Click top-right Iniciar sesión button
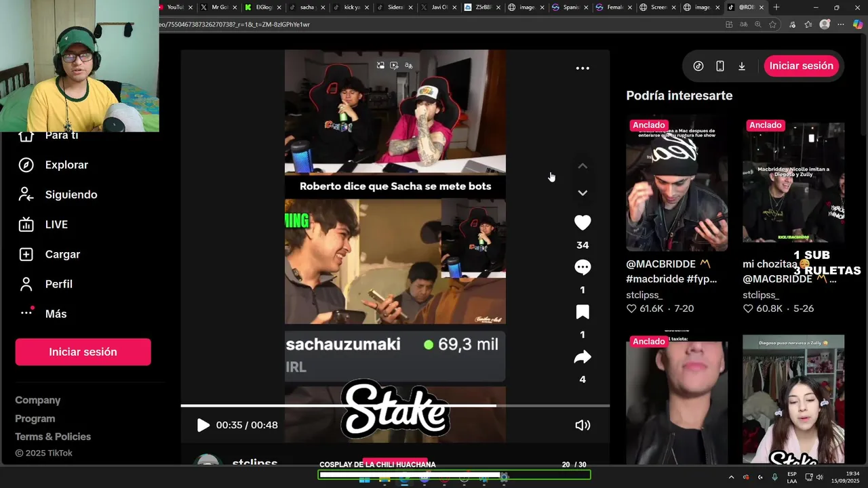 (x=802, y=66)
